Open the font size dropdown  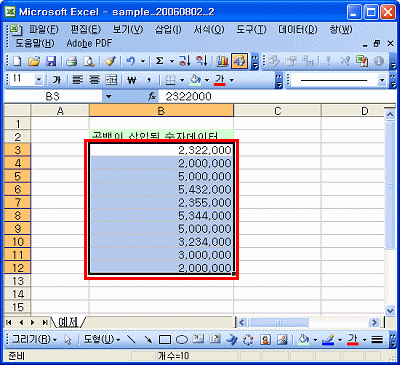[x=39, y=80]
